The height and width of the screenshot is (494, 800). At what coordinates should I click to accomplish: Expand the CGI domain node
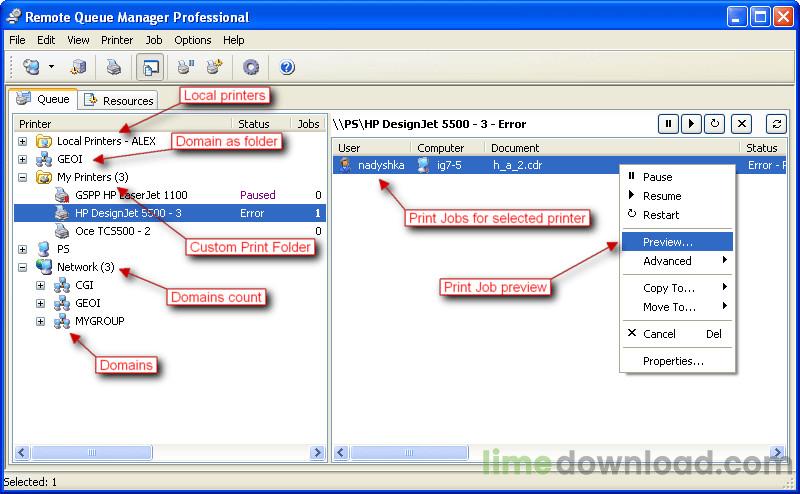coord(40,285)
